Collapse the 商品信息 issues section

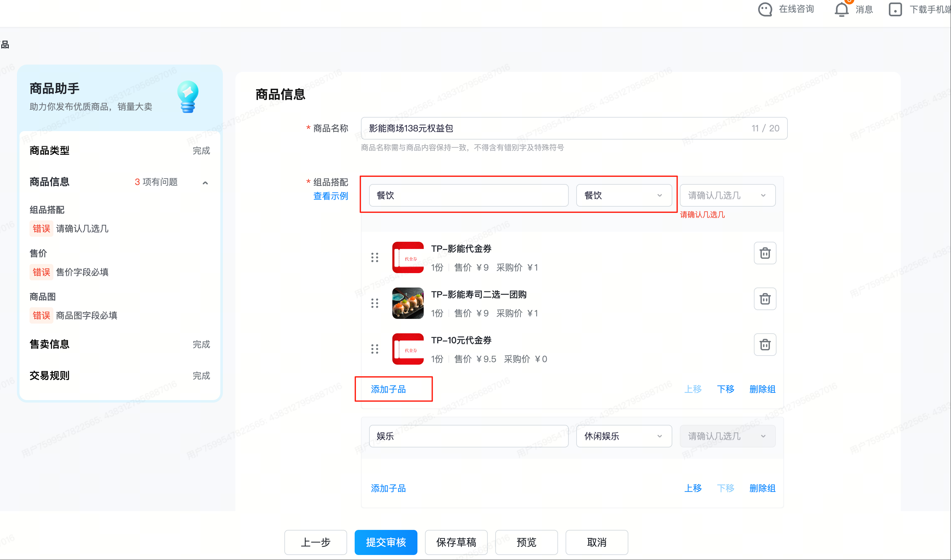tap(205, 182)
